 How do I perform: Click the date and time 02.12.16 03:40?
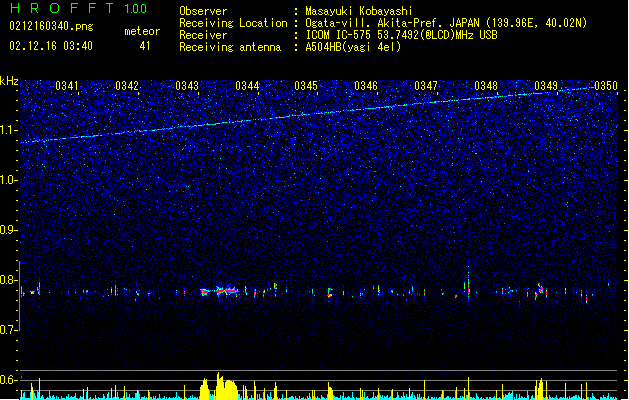(51, 46)
